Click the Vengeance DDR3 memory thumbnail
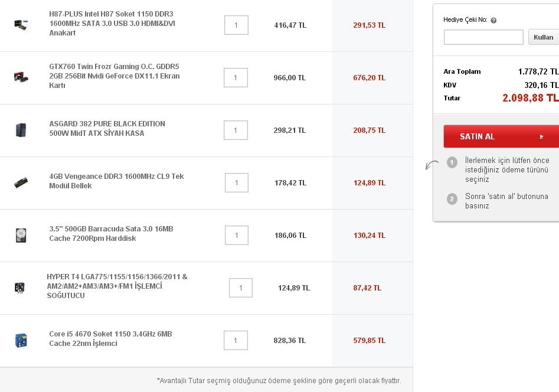This screenshot has height=392, width=559. [21, 182]
